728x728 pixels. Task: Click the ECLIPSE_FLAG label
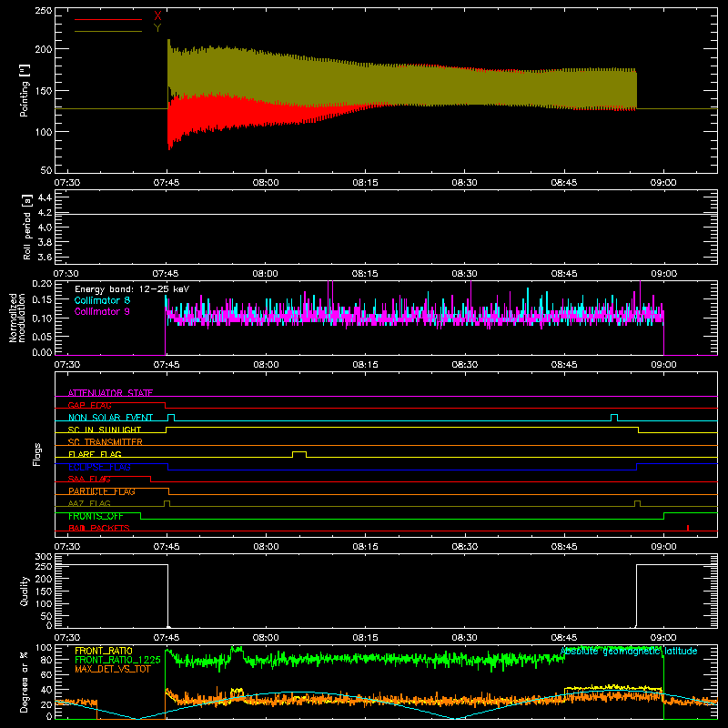[x=99, y=467]
